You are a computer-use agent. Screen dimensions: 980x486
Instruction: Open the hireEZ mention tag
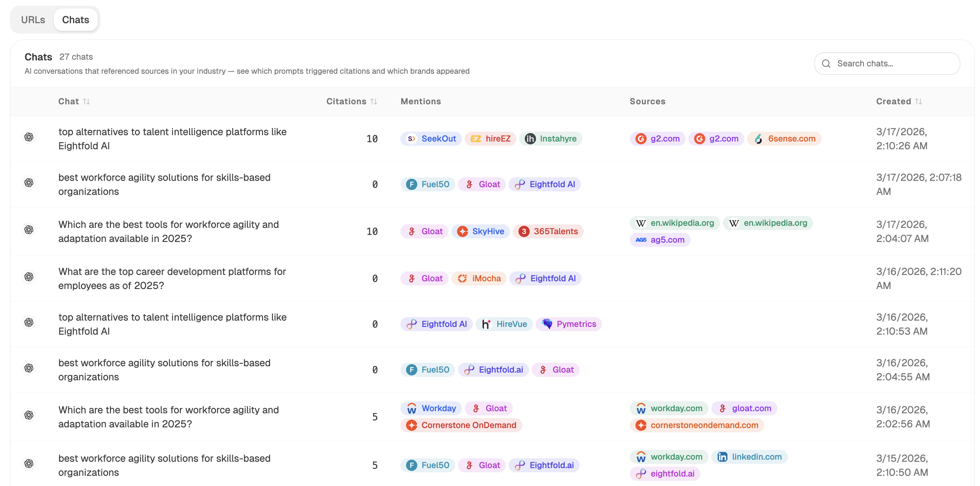(x=490, y=139)
